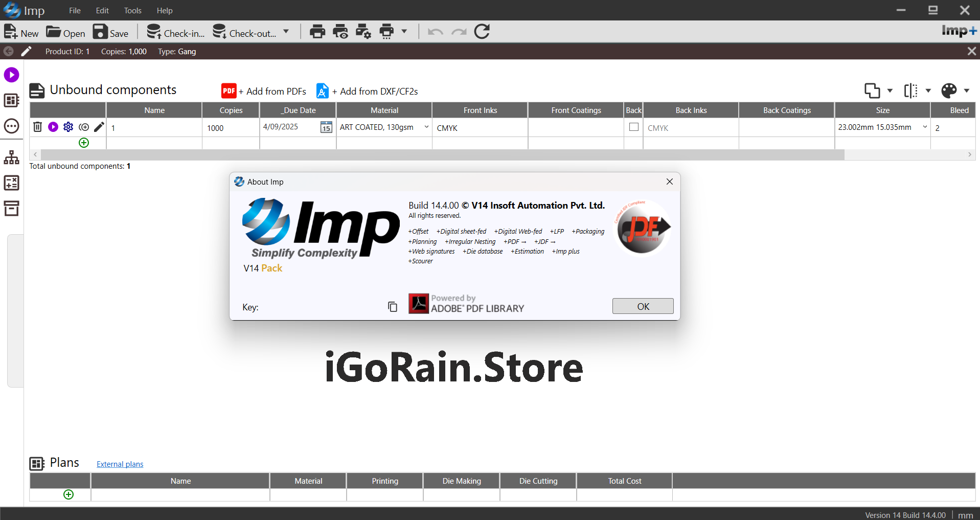
Task: Expand the Material dropdown for ART COATED
Action: pyautogui.click(x=426, y=127)
